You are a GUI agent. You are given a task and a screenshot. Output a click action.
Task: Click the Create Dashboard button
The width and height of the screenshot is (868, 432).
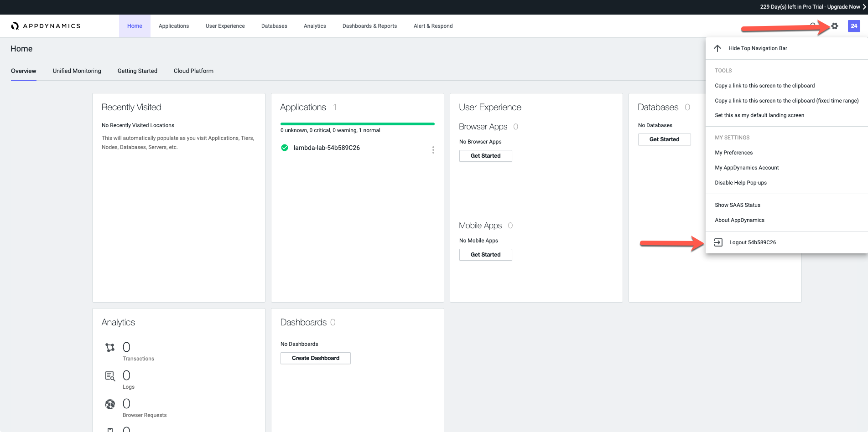[315, 358]
